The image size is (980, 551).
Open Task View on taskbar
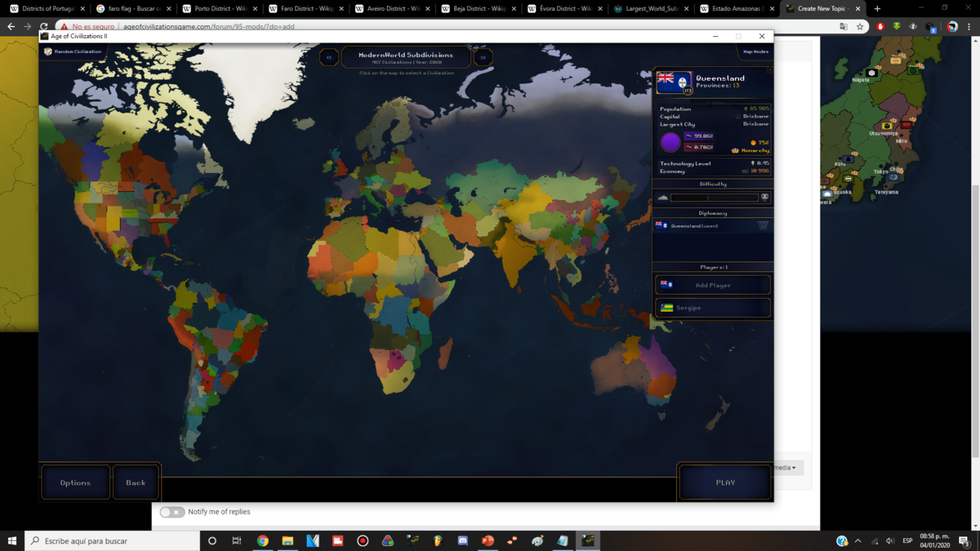click(x=237, y=540)
